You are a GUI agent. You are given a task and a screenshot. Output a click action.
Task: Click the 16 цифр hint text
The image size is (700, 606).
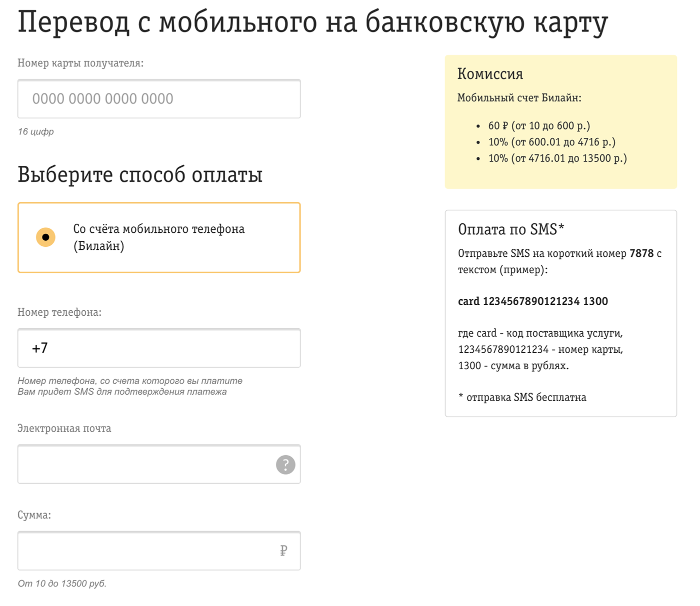[36, 132]
